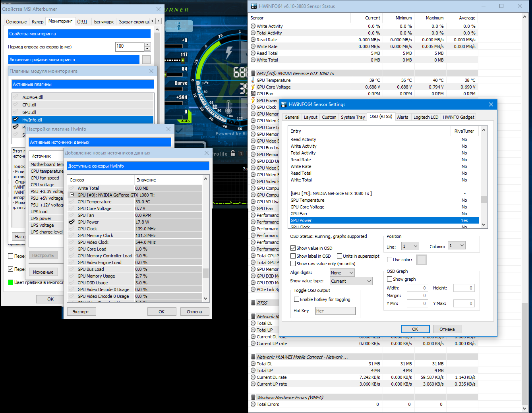Click the gauge icon beside Total DL under HUAWEI network
Image resolution: width=532 pixels, height=413 pixels.
coord(253,364)
